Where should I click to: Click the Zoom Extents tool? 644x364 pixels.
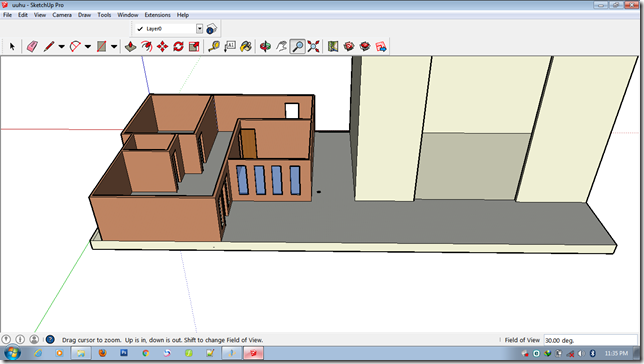pyautogui.click(x=314, y=46)
